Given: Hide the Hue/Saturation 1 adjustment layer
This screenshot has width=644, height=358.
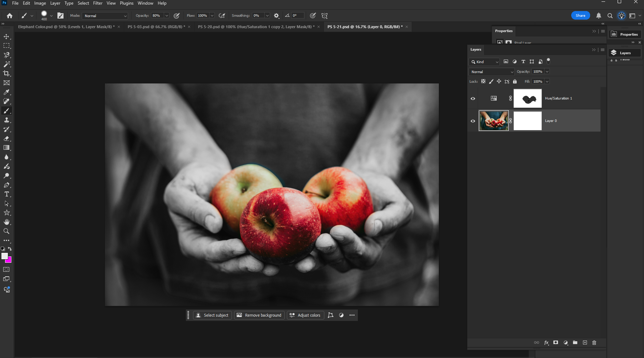Looking at the screenshot, I should tap(473, 98).
